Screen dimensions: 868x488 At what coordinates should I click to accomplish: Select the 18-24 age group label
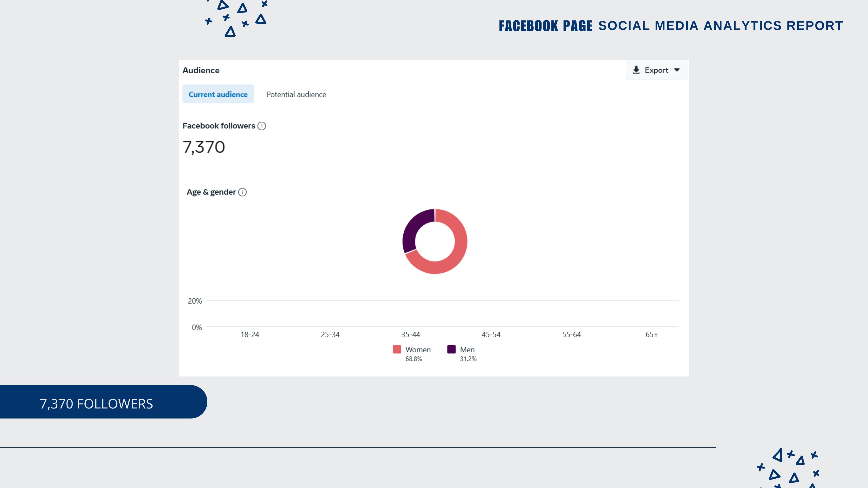pos(250,334)
